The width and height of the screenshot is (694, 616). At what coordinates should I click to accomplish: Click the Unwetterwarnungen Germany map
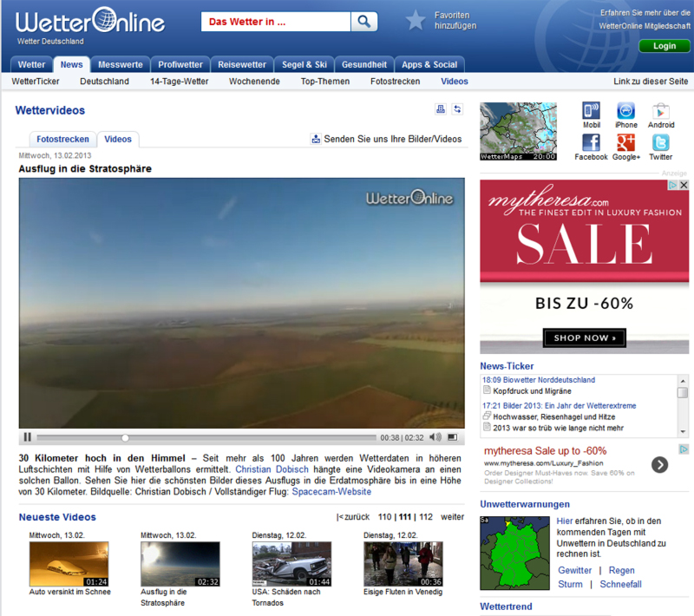(514, 554)
